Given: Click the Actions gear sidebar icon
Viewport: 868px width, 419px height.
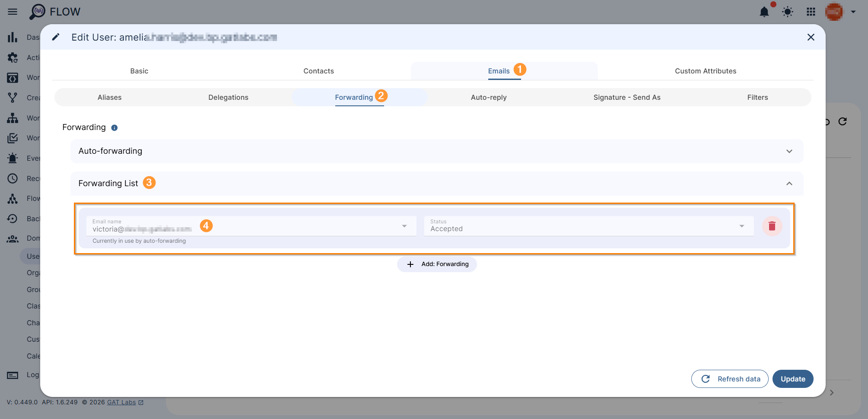Looking at the screenshot, I should [x=13, y=57].
